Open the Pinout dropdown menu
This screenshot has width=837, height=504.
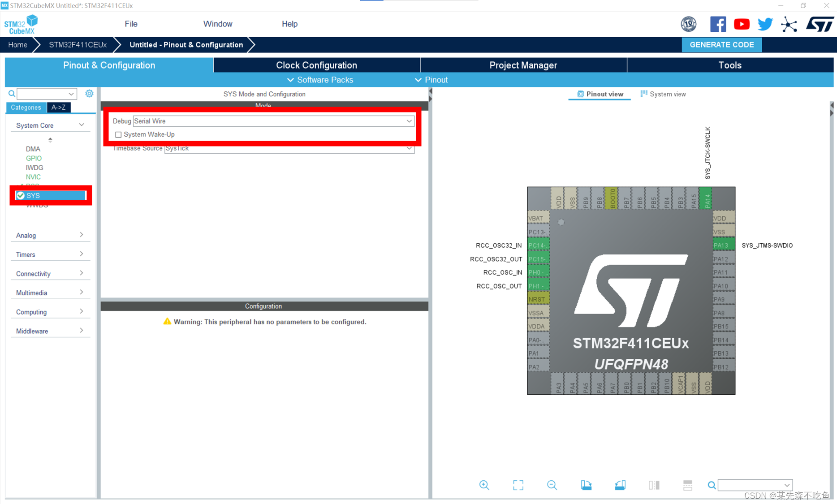pyautogui.click(x=431, y=80)
